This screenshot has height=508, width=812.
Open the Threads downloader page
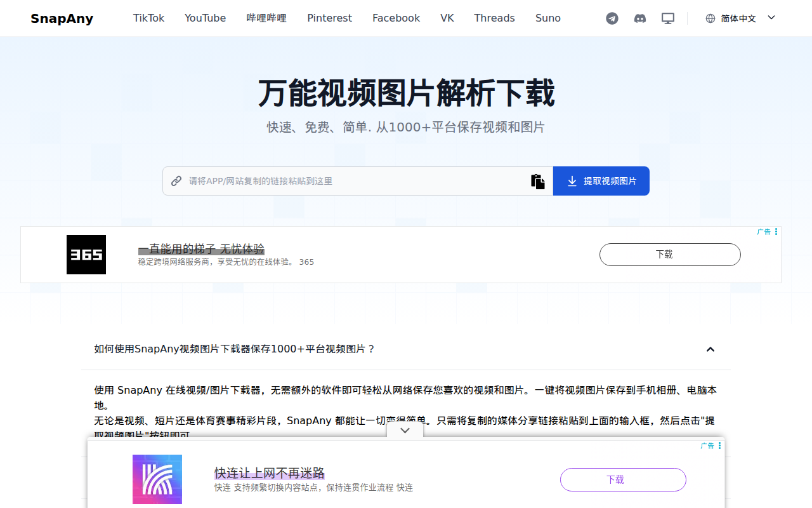coord(494,18)
